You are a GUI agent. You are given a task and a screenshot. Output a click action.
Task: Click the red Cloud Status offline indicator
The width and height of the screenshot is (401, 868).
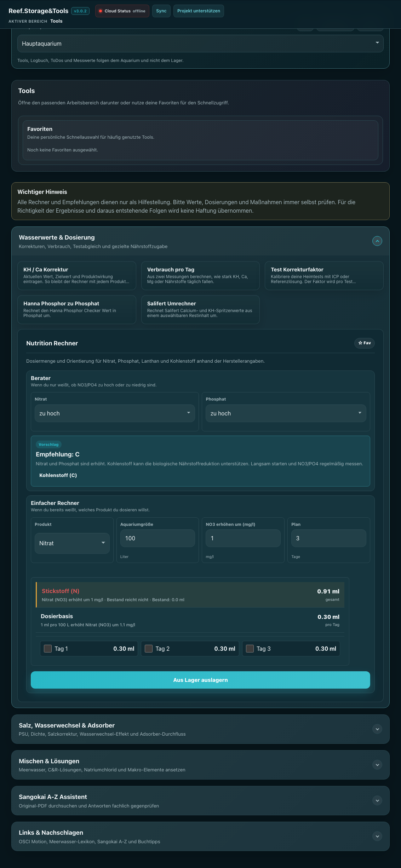[x=101, y=11]
